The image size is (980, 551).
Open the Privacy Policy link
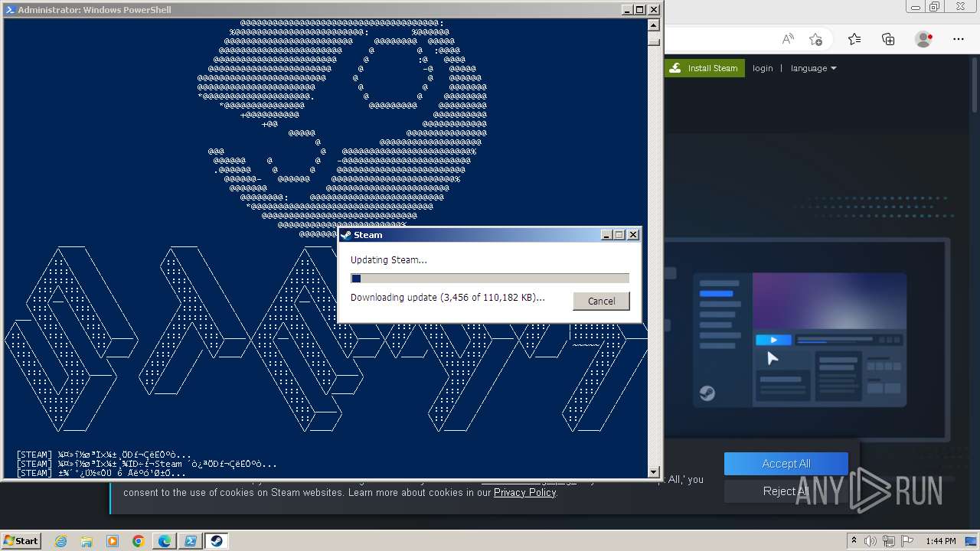click(x=524, y=493)
